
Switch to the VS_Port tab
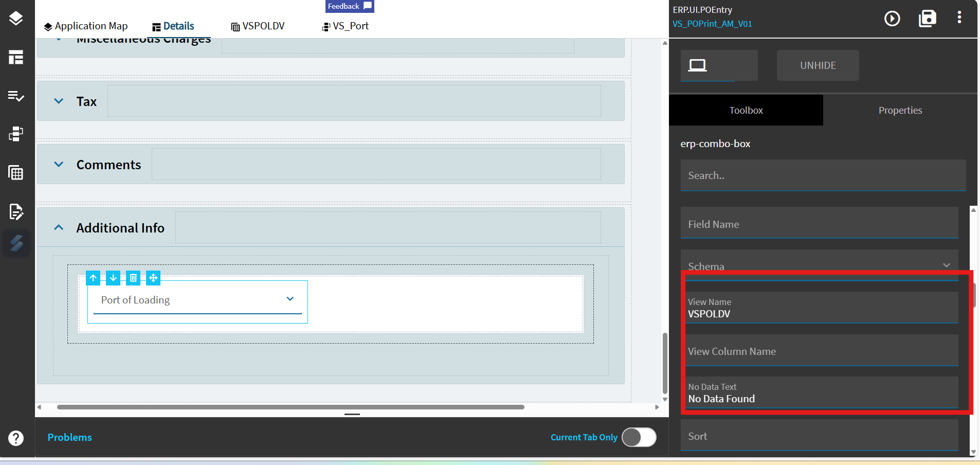click(x=346, y=26)
